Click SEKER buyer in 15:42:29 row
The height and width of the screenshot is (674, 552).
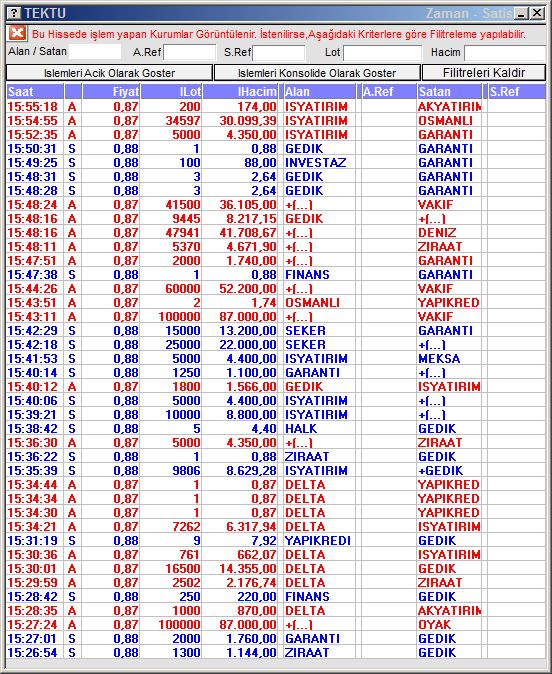306,331
